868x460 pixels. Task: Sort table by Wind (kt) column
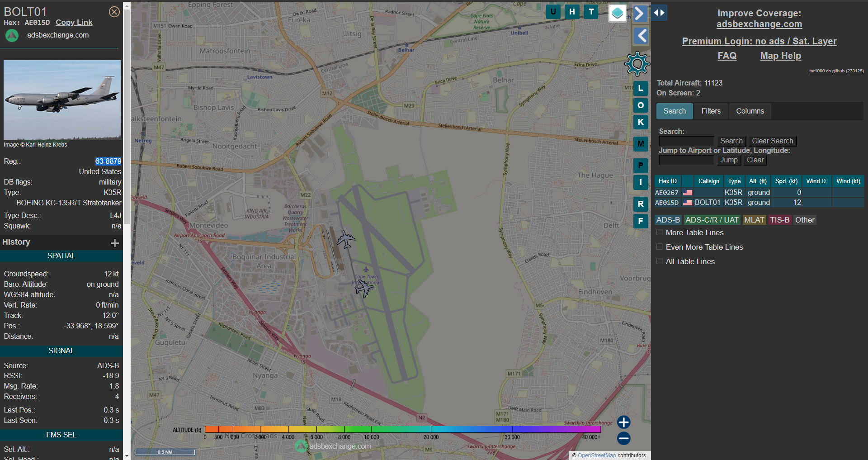tap(848, 181)
